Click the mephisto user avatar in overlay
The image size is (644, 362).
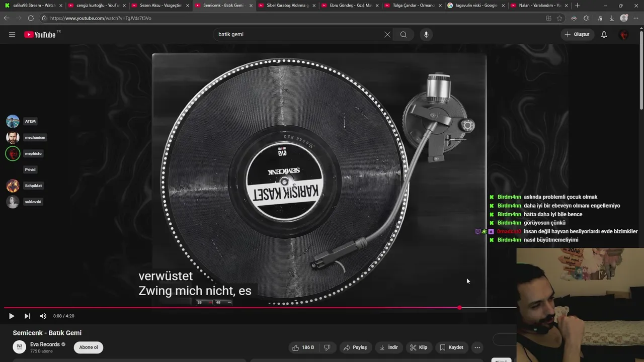(13, 153)
